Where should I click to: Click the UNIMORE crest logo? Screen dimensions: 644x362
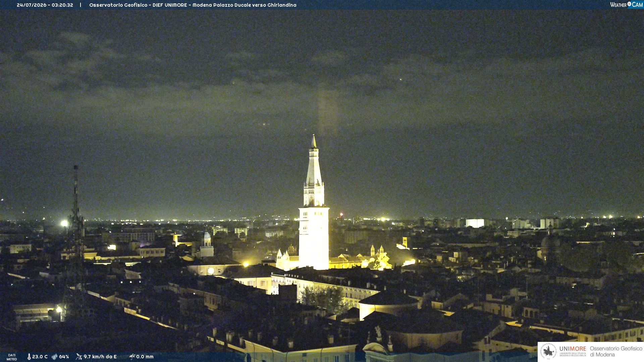(548, 351)
